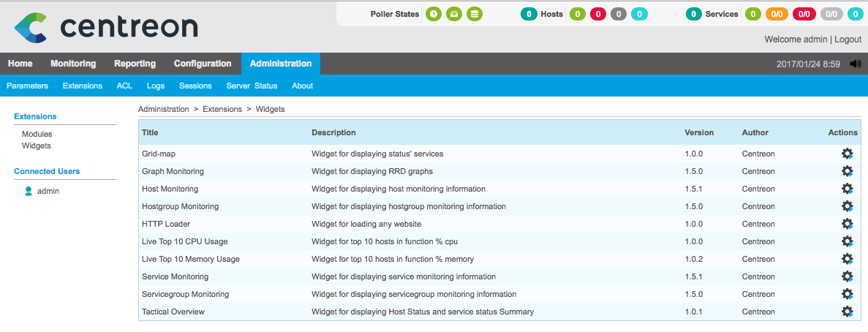Open gear actions for Grid-map widget

point(847,154)
